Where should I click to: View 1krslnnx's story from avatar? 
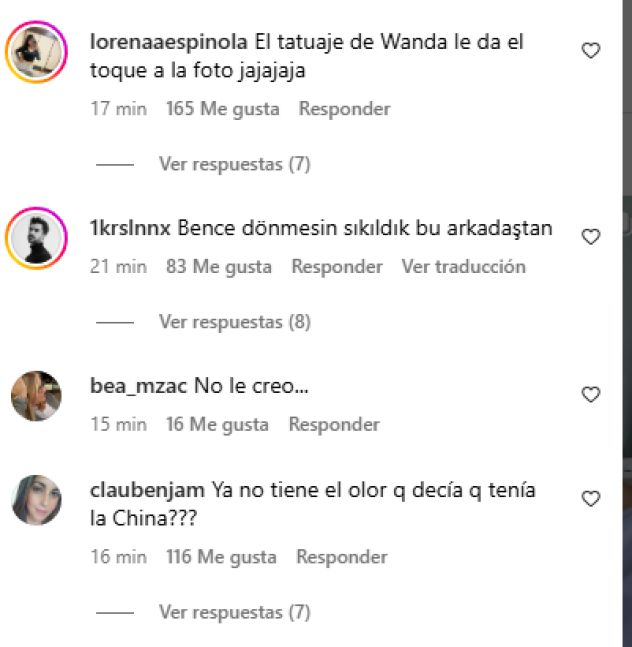36,238
